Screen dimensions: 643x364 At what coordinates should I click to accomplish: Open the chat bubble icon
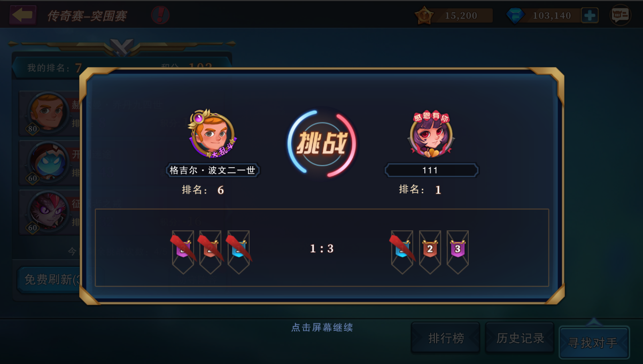[x=621, y=16]
